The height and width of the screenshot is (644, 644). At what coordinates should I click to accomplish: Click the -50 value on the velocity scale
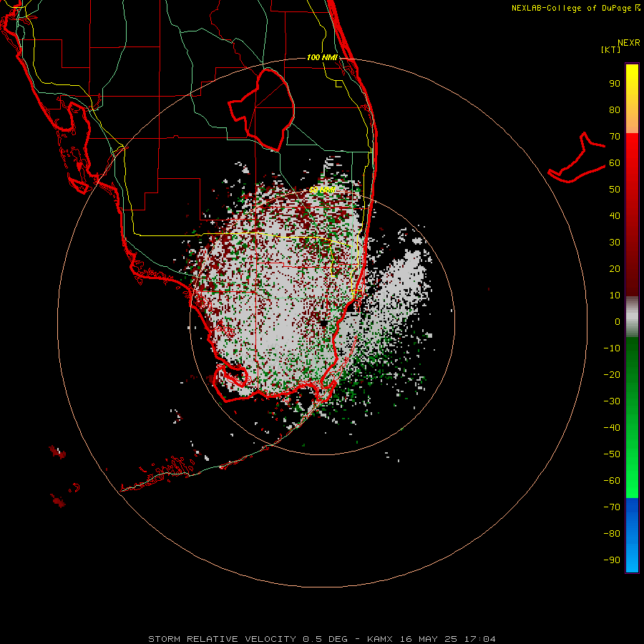[612, 454]
